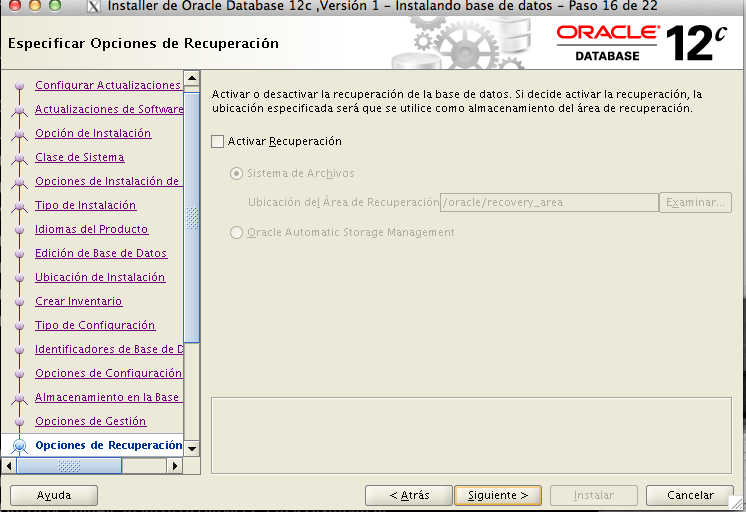This screenshot has width=746, height=512.
Task: Go back with the Atrás button
Action: coord(409,495)
